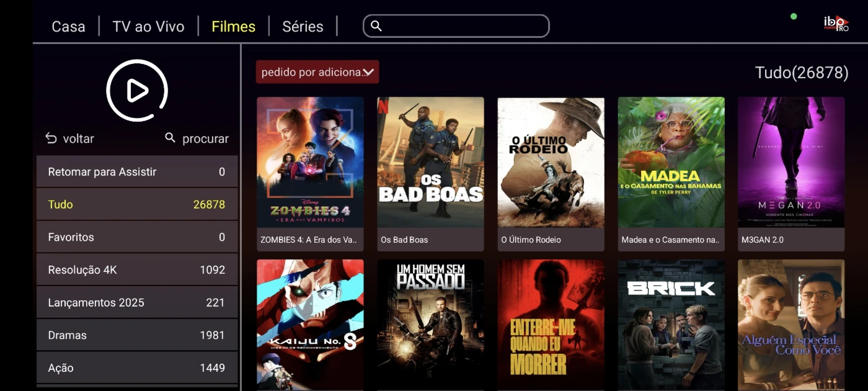Go to the Casa tab

tap(68, 27)
